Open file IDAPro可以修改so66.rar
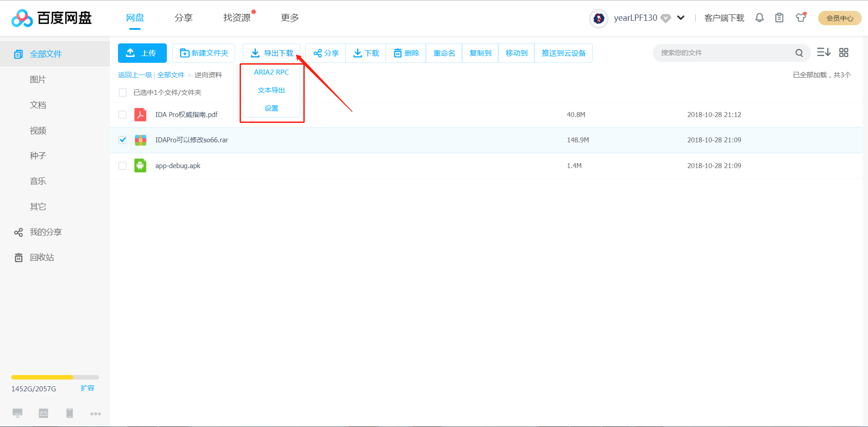The image size is (868, 427). tap(192, 140)
